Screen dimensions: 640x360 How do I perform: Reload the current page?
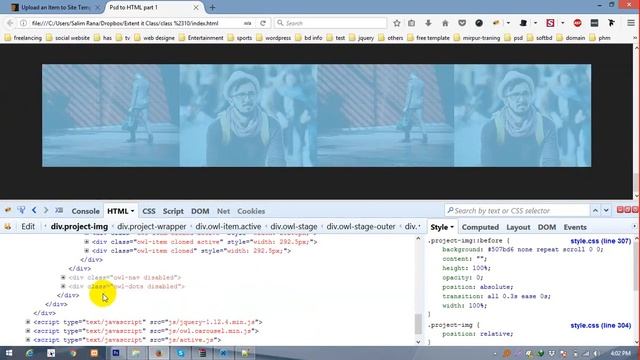tap(263, 23)
